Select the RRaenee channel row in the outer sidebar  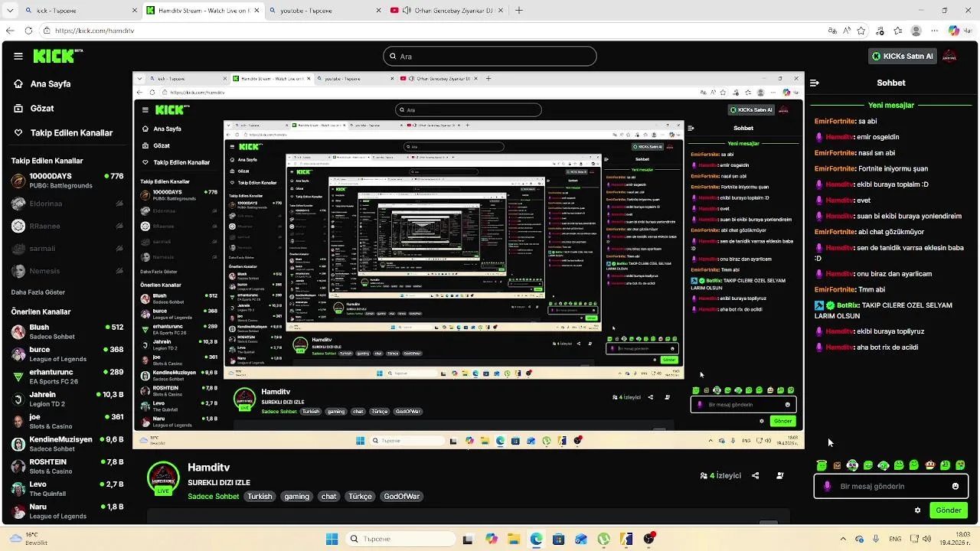[x=67, y=226]
